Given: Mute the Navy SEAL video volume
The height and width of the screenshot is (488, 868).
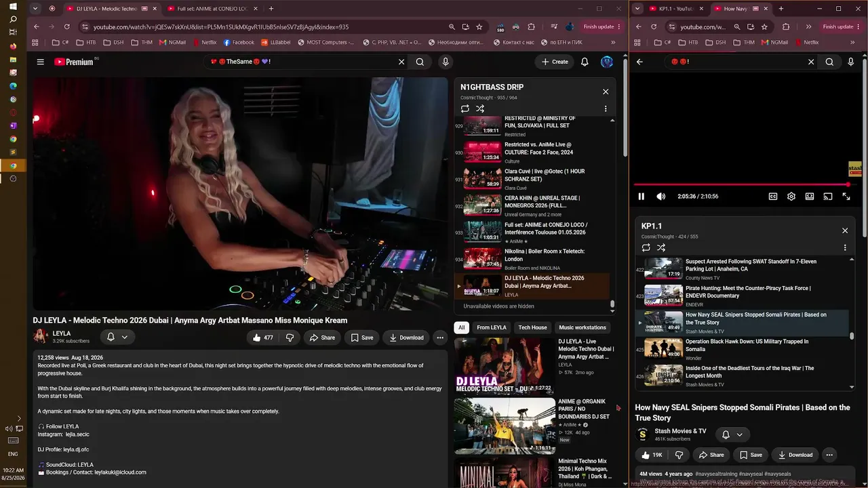Looking at the screenshot, I should pyautogui.click(x=661, y=197).
